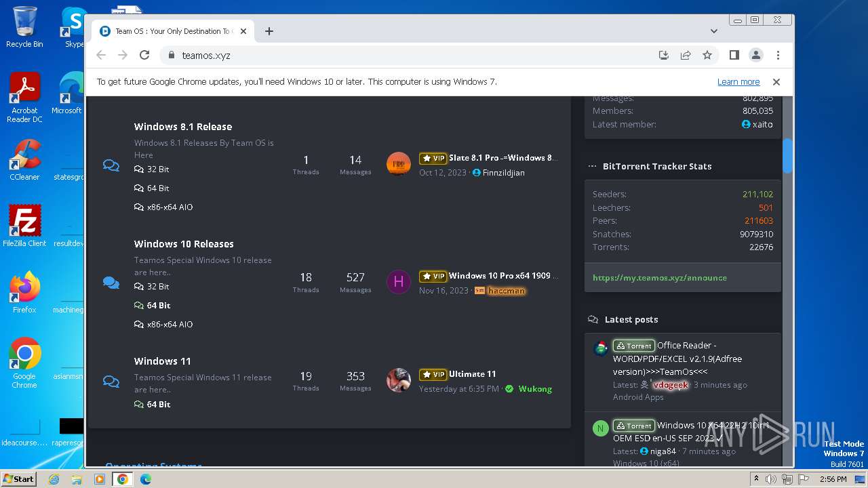Open haccman user profile
This screenshot has width=868, height=488.
[507, 291]
